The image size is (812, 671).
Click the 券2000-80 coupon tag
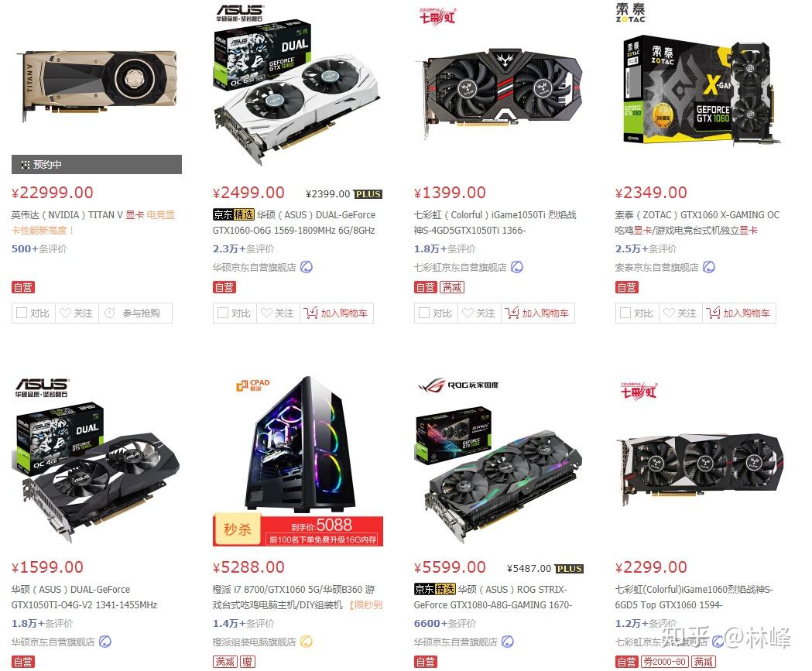665,662
